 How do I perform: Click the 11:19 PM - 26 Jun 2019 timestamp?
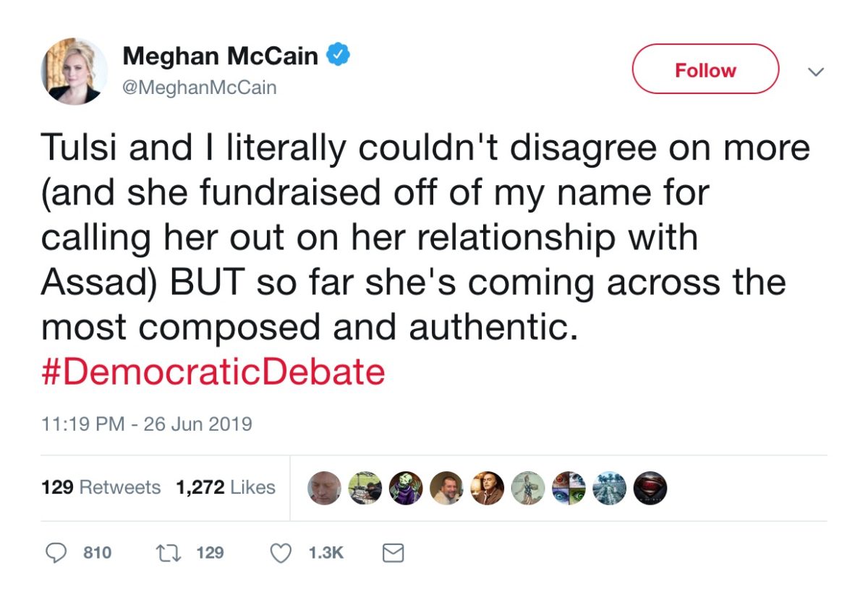(x=147, y=424)
